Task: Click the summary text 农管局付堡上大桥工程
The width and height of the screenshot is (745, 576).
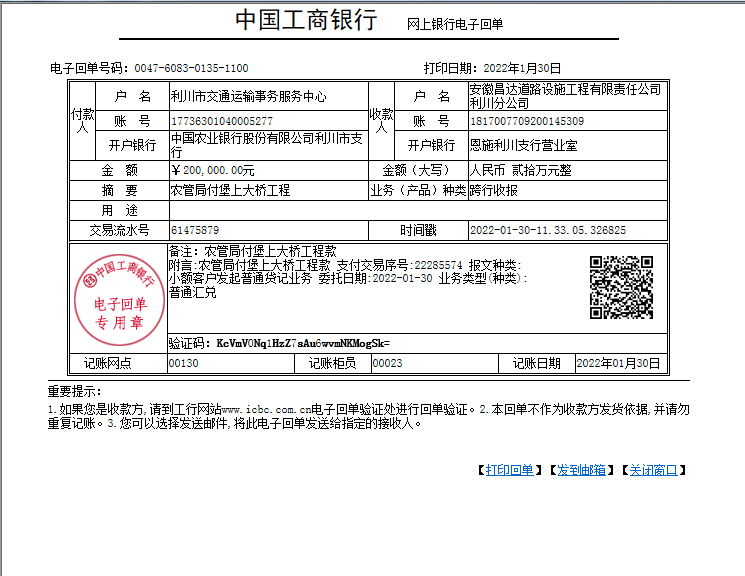Action: point(230,190)
